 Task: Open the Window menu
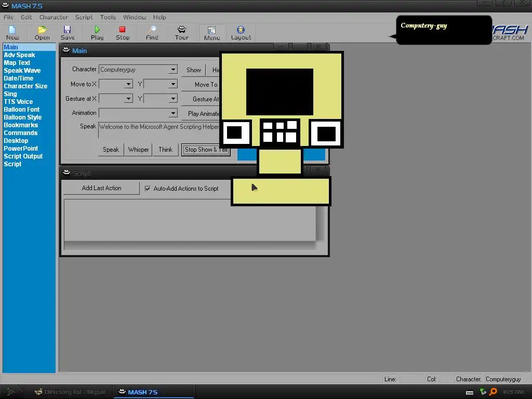point(135,17)
